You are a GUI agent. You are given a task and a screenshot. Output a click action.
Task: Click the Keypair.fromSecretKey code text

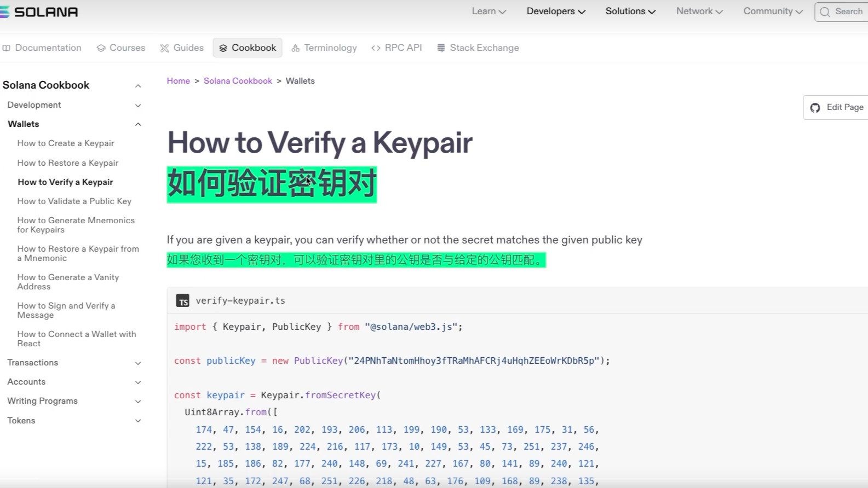pos(318,395)
